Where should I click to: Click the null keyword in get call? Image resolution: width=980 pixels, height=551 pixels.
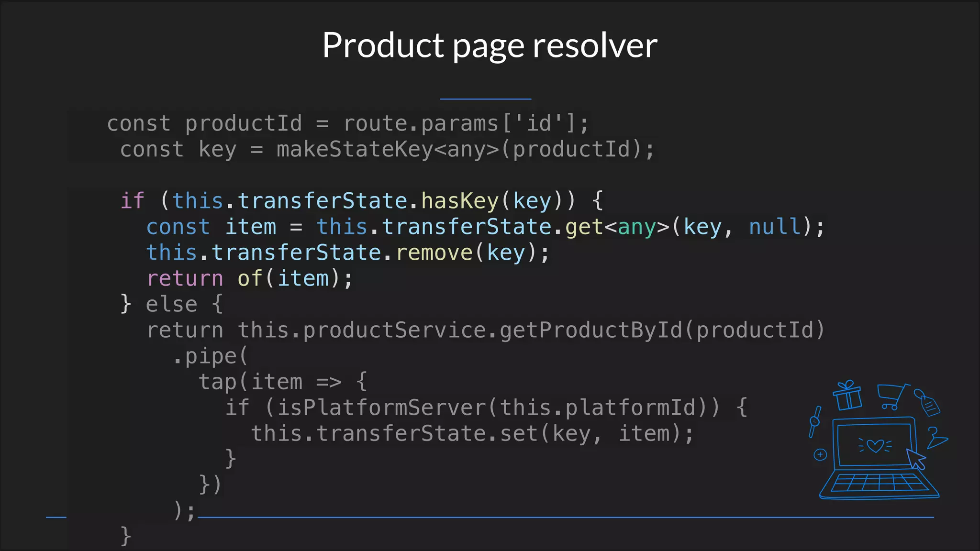point(775,226)
